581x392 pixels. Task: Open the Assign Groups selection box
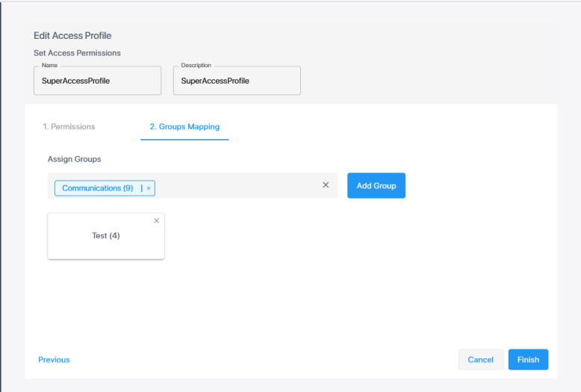pos(239,186)
